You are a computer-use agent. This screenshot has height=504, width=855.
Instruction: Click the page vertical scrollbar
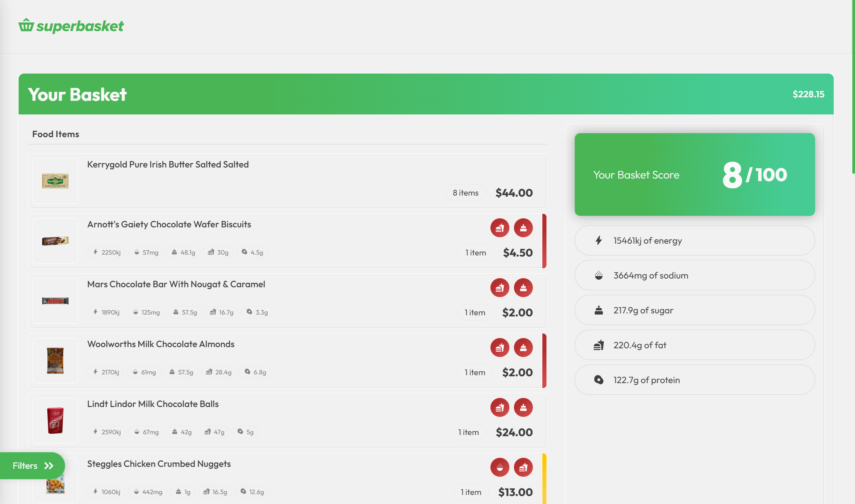[853, 87]
